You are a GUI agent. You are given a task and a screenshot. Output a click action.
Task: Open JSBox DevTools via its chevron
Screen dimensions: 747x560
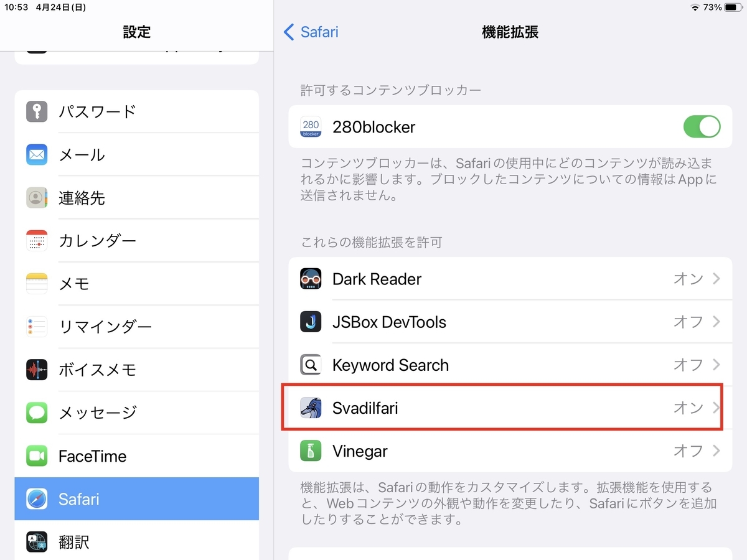pos(716,322)
